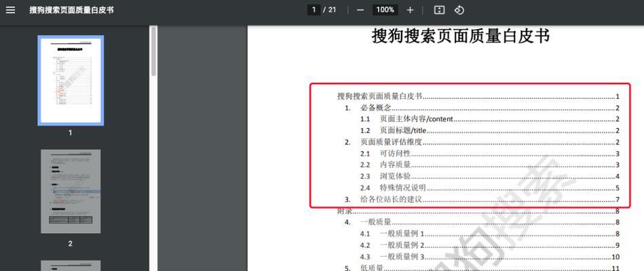Click the sidebar vertical scrollbar

(x=153, y=51)
